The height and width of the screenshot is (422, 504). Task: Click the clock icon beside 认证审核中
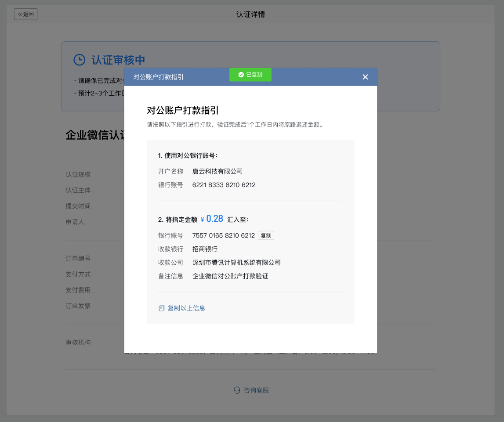click(x=80, y=60)
